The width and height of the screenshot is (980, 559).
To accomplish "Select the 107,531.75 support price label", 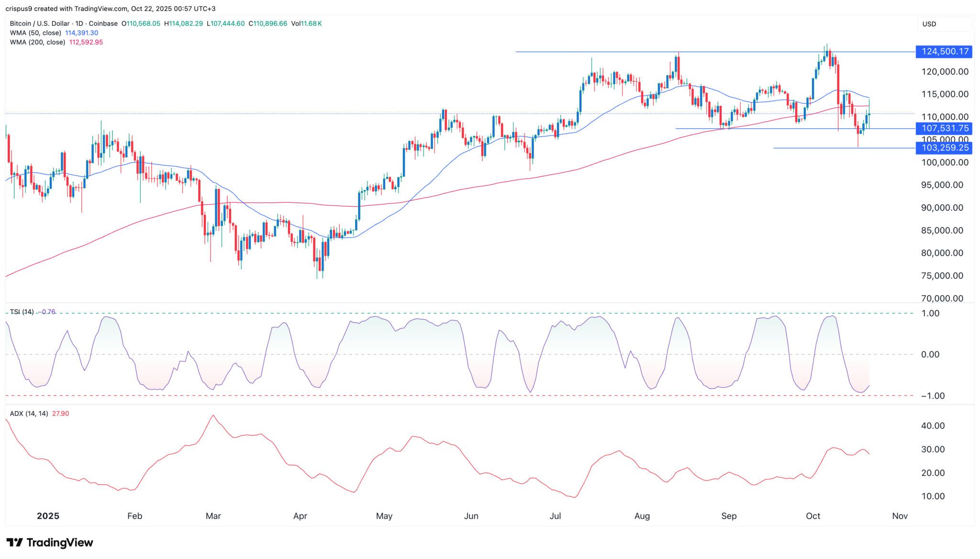I will click(x=943, y=128).
